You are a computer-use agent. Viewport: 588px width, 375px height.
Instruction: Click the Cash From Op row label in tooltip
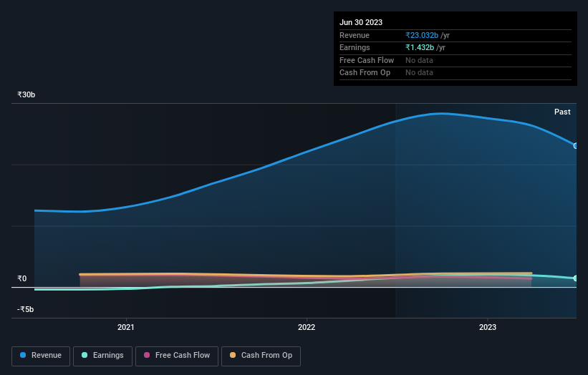coord(365,73)
